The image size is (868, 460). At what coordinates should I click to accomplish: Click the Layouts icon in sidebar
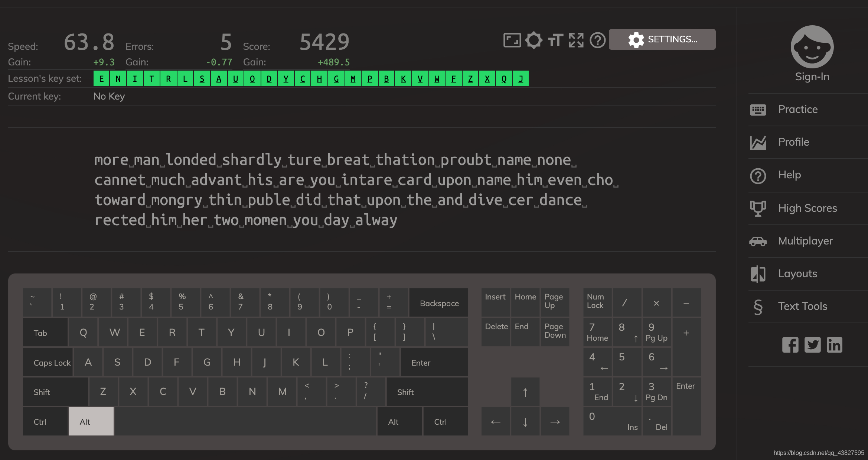click(x=758, y=274)
